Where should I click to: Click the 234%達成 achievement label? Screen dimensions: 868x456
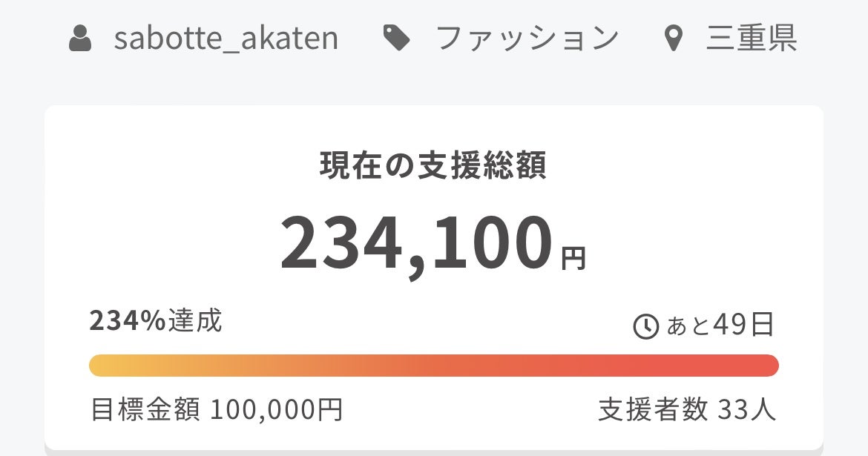point(156,321)
